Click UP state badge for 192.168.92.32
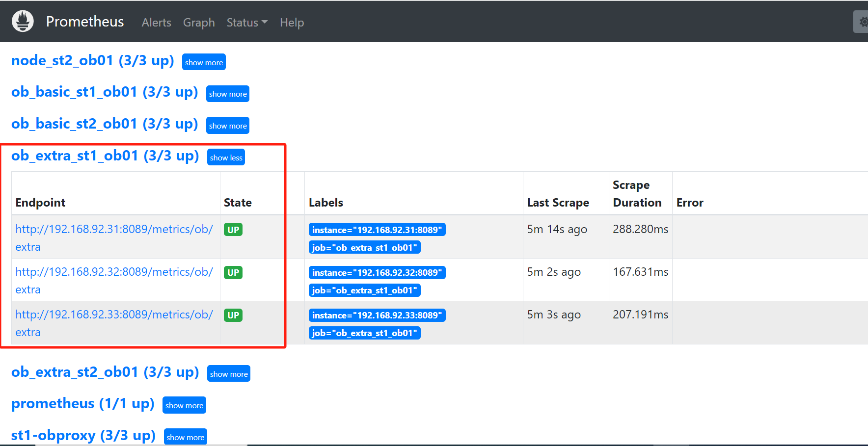Screen dimensions: 868x446 [233, 272]
